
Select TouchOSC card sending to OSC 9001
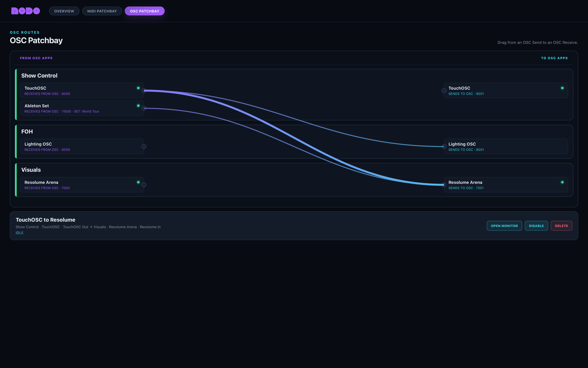tap(506, 91)
